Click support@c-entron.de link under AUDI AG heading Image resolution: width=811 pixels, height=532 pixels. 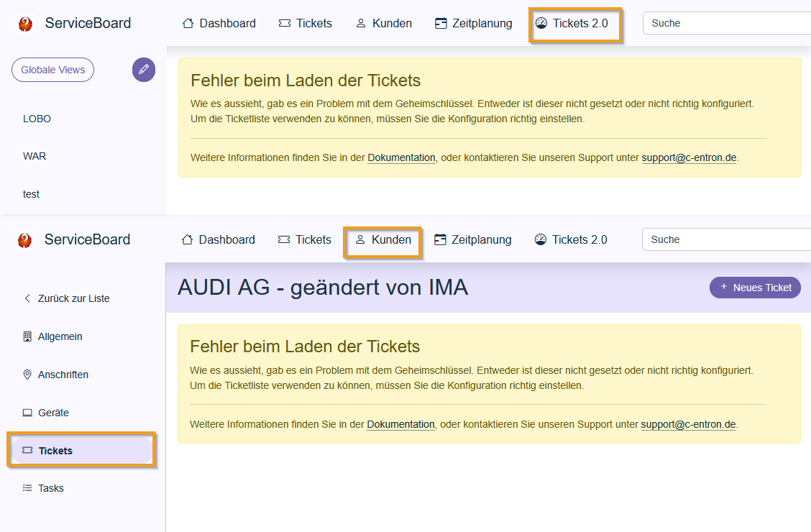[x=688, y=424]
